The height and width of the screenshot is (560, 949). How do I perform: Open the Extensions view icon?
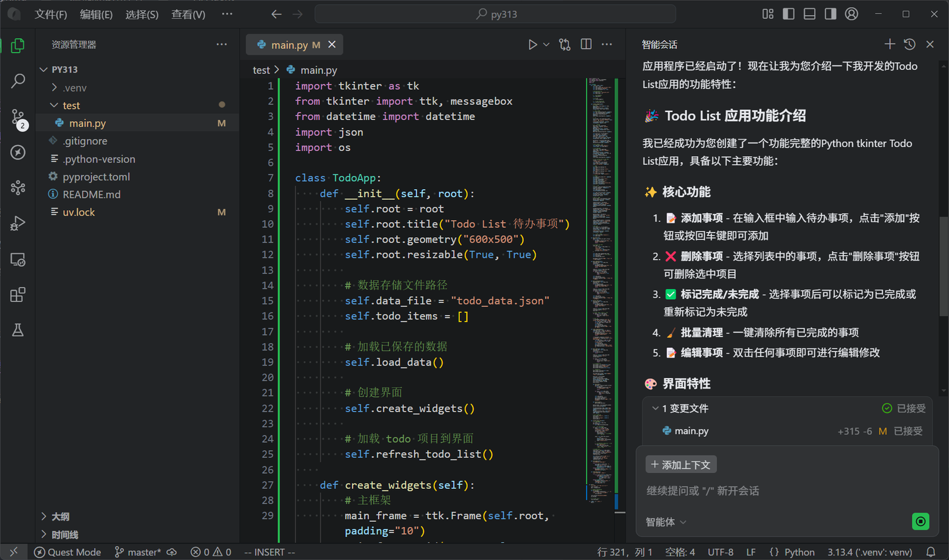click(18, 294)
